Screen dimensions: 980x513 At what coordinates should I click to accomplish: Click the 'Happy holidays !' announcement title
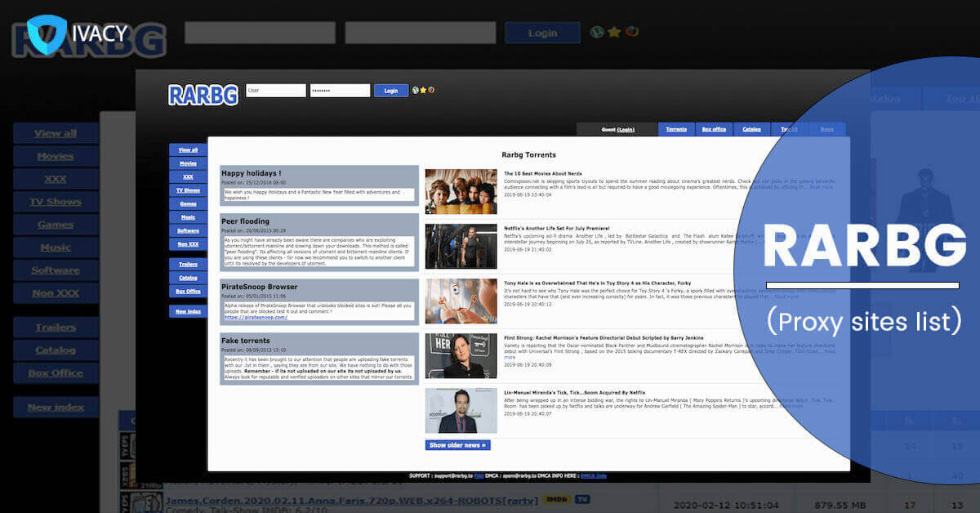[x=252, y=173]
